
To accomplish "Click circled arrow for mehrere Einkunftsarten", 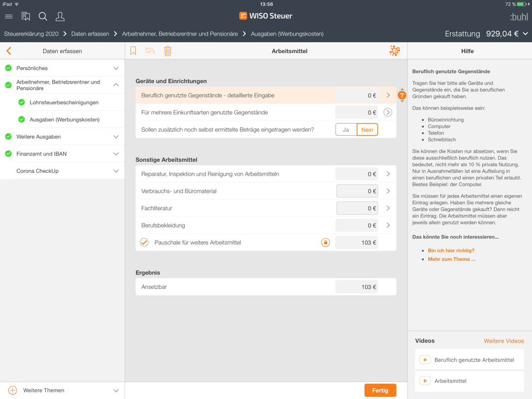I will 388,112.
